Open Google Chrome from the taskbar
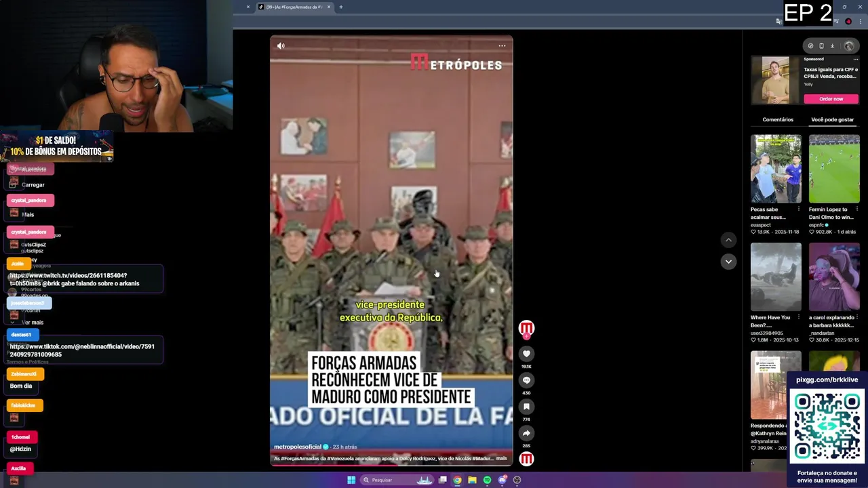Screen dimensions: 868x488 point(458,480)
